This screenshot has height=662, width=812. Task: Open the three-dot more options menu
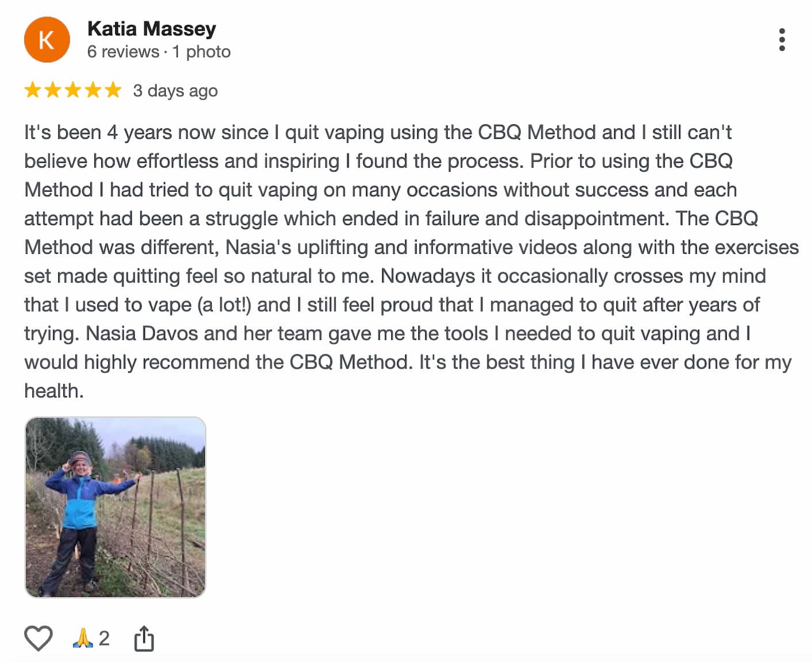(781, 40)
